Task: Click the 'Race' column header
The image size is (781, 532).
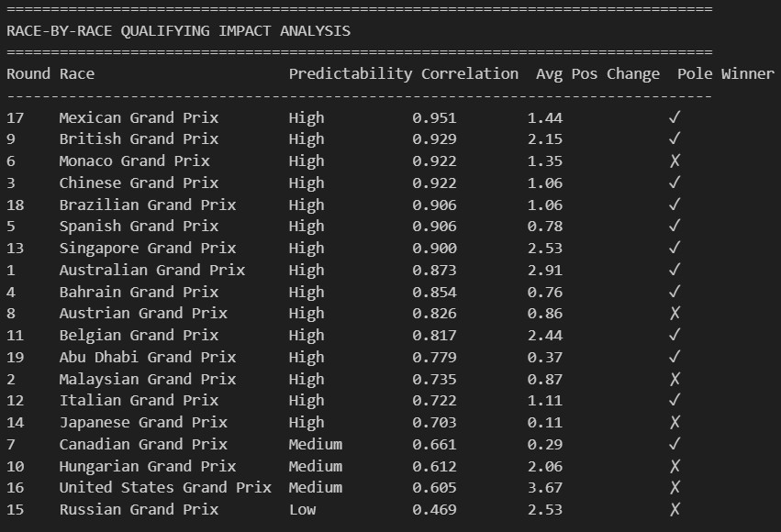Action: pos(77,73)
